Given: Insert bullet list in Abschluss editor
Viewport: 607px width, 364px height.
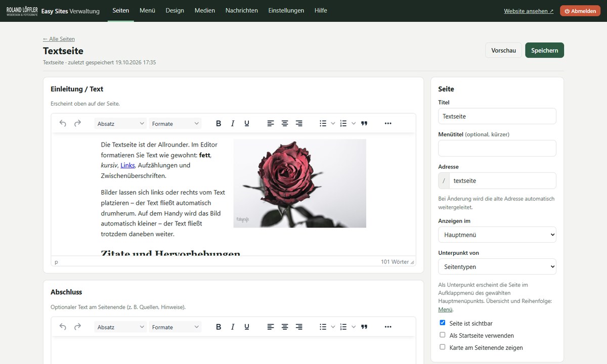Looking at the screenshot, I should [323, 327].
